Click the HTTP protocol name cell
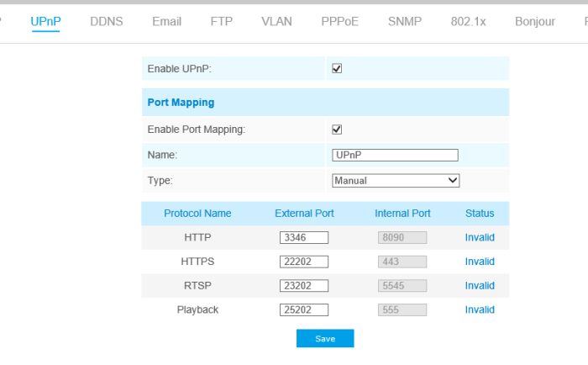The image size is (588, 365). tap(197, 237)
